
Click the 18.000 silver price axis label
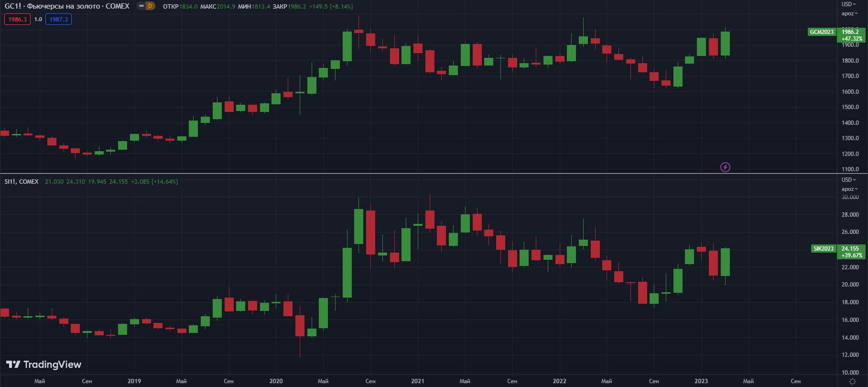[850, 302]
